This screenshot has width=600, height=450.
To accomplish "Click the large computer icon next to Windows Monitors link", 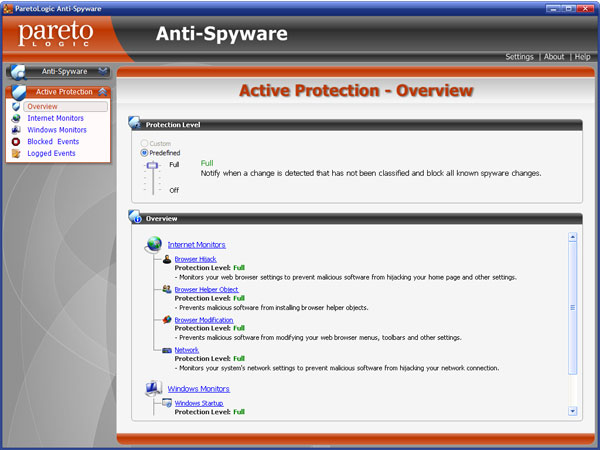I will pos(153,388).
